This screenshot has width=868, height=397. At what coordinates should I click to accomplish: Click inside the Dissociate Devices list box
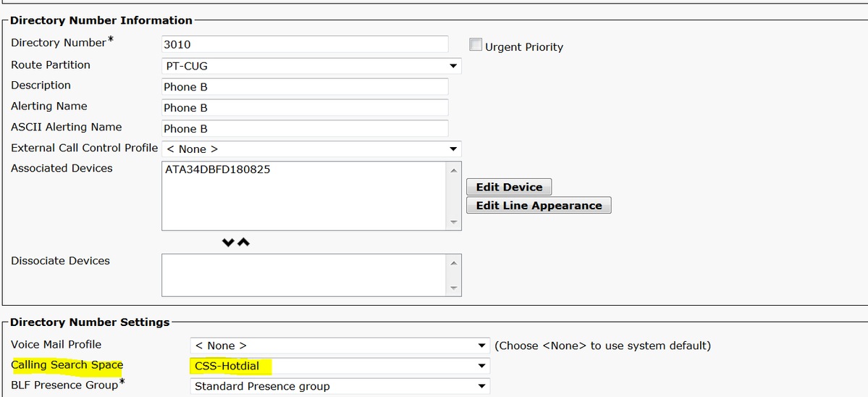coord(305,275)
